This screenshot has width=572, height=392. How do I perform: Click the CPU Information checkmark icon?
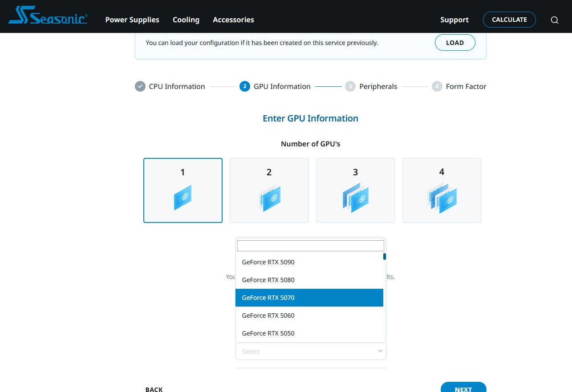click(140, 86)
